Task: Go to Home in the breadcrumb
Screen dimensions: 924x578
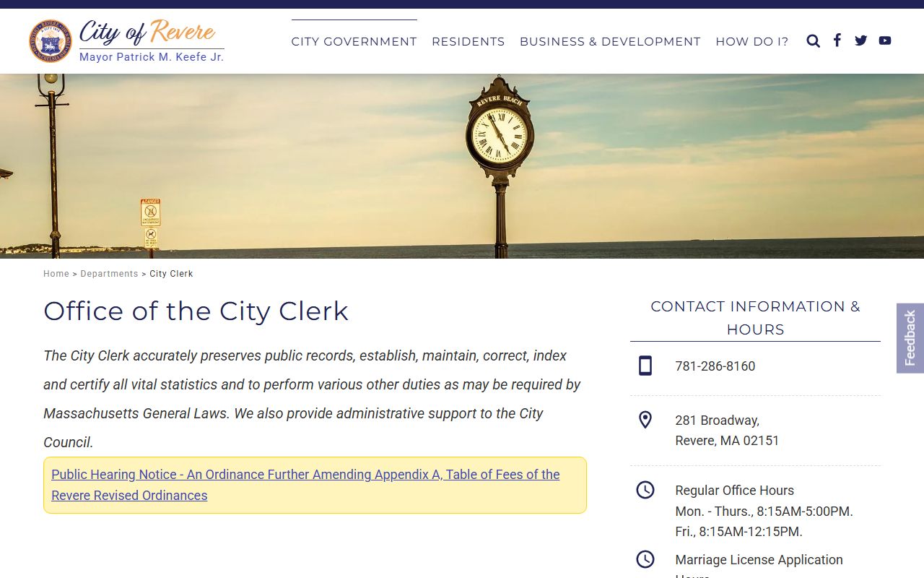Action: pyautogui.click(x=56, y=274)
